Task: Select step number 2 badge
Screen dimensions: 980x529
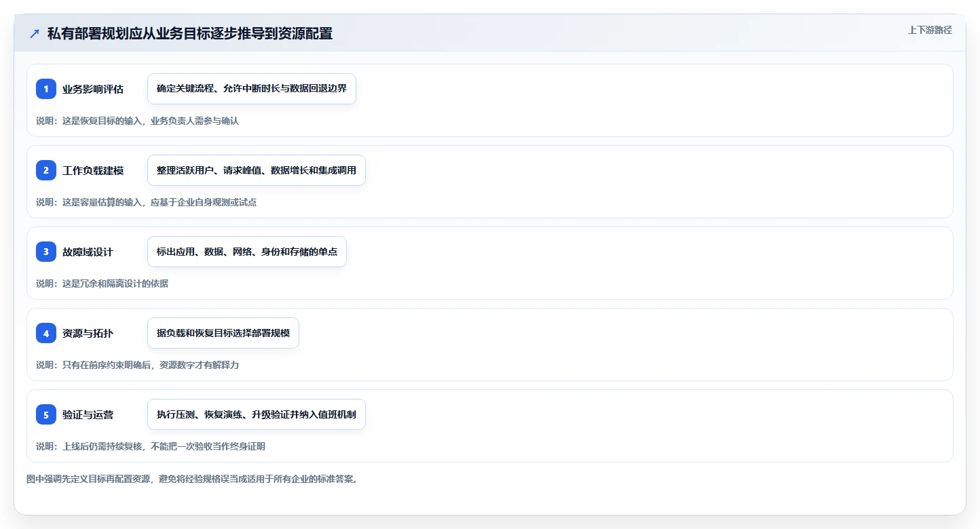Action: tap(46, 170)
